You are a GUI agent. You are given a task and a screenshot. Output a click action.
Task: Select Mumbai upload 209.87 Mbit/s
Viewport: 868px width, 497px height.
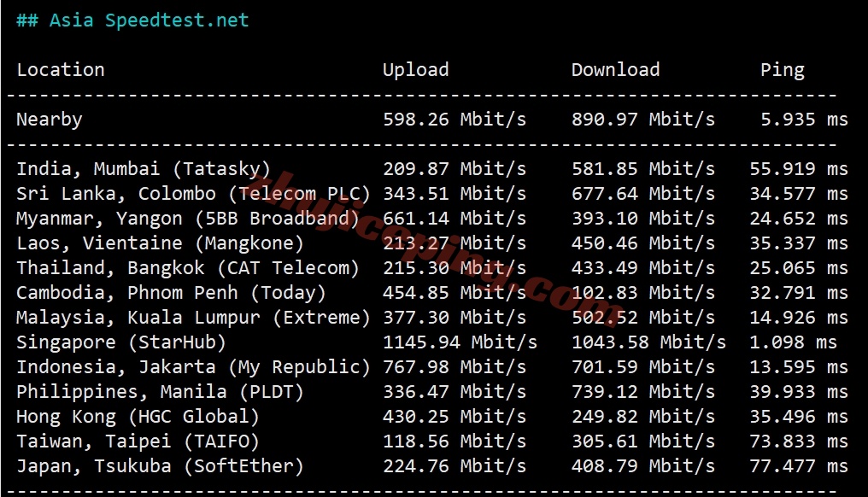(x=455, y=169)
